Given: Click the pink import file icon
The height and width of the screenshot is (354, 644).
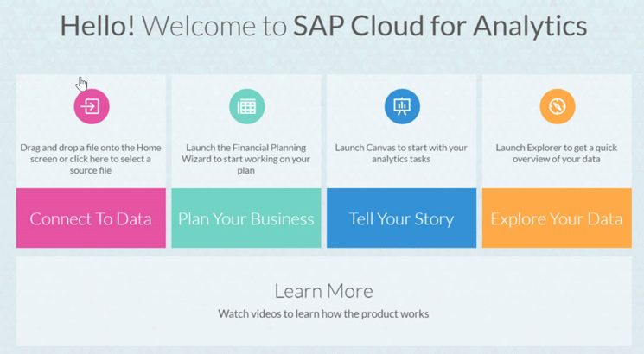Looking at the screenshot, I should tap(92, 106).
